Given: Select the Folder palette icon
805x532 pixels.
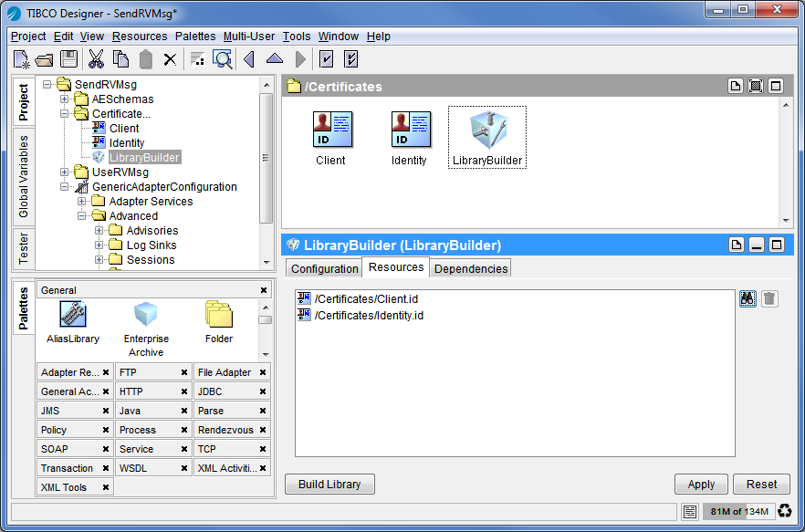Looking at the screenshot, I should [x=219, y=314].
